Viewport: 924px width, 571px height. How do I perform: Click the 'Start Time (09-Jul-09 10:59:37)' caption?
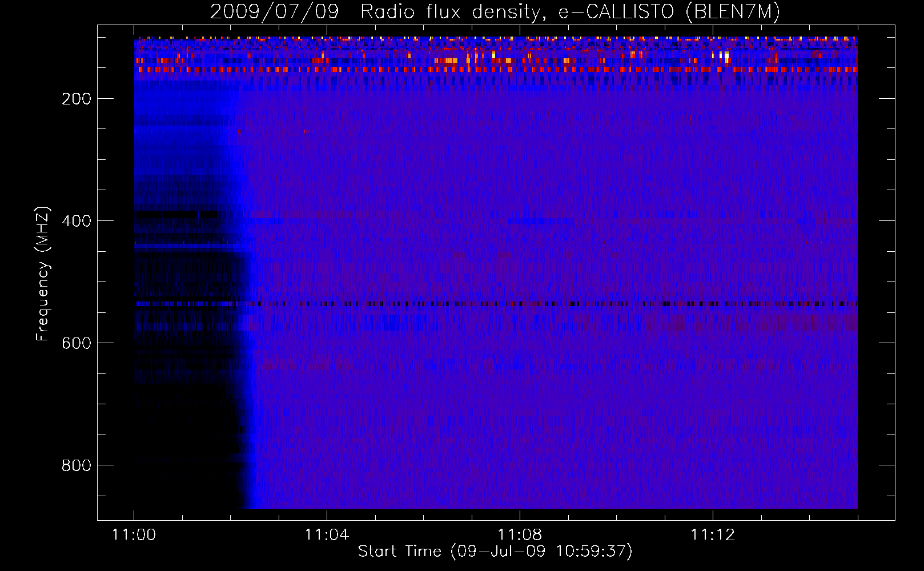point(495,552)
